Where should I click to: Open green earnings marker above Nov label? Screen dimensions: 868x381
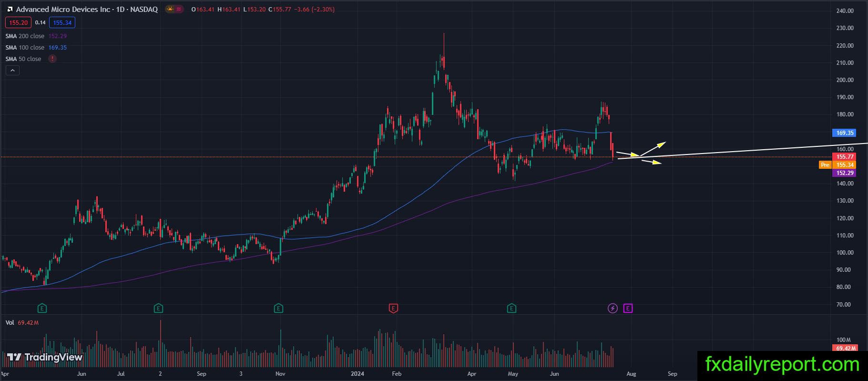pos(279,309)
